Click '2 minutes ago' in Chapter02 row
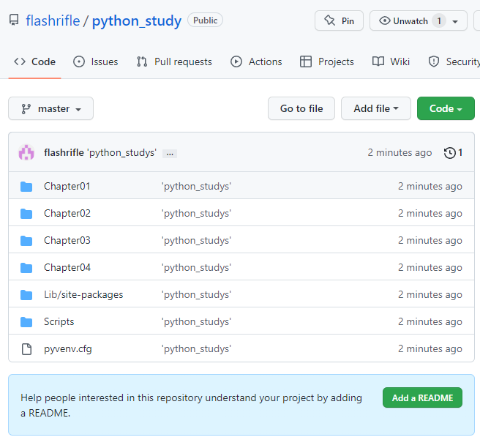480x448 pixels. point(430,213)
